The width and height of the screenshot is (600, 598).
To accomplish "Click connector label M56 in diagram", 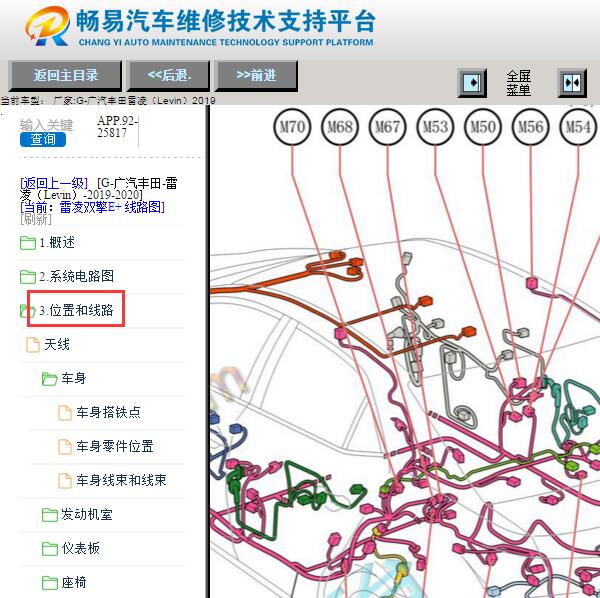I will point(530,127).
